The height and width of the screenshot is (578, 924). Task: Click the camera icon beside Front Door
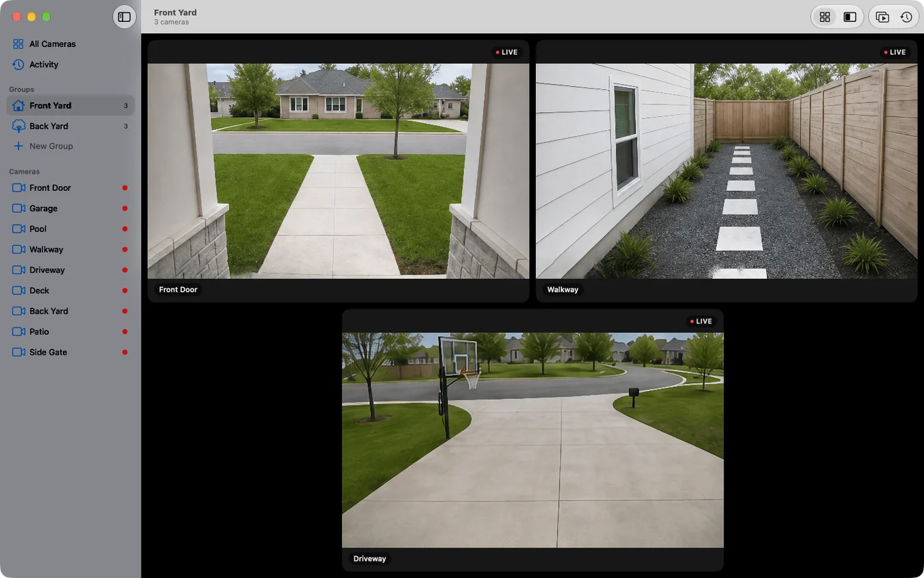[18, 188]
